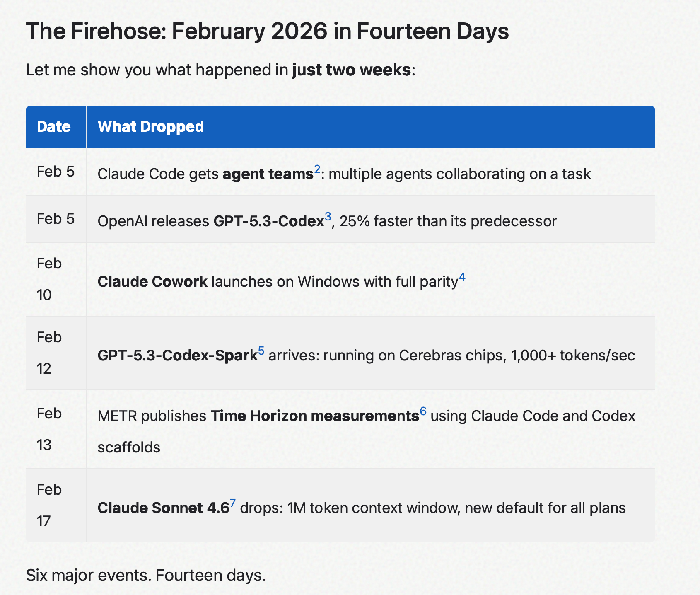
Task: Open footnote 7 beside Claude Sonnet 4.6
Action: coord(233,503)
